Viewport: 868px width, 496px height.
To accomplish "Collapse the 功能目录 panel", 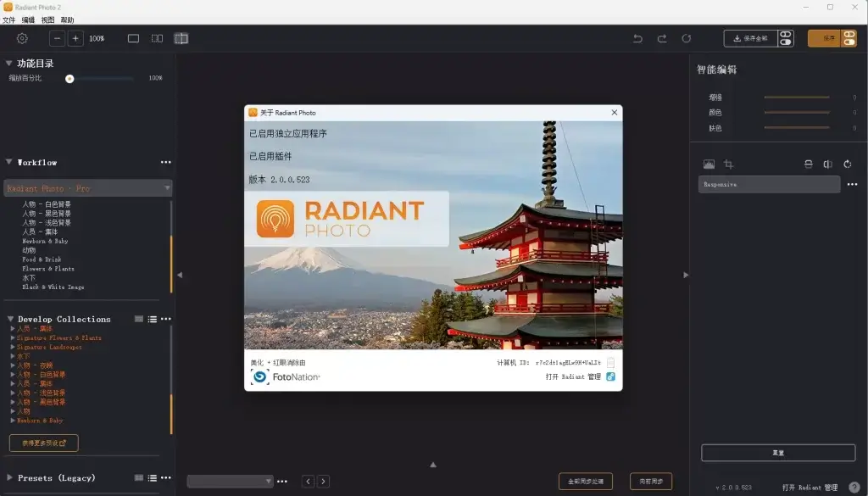I will tap(9, 61).
